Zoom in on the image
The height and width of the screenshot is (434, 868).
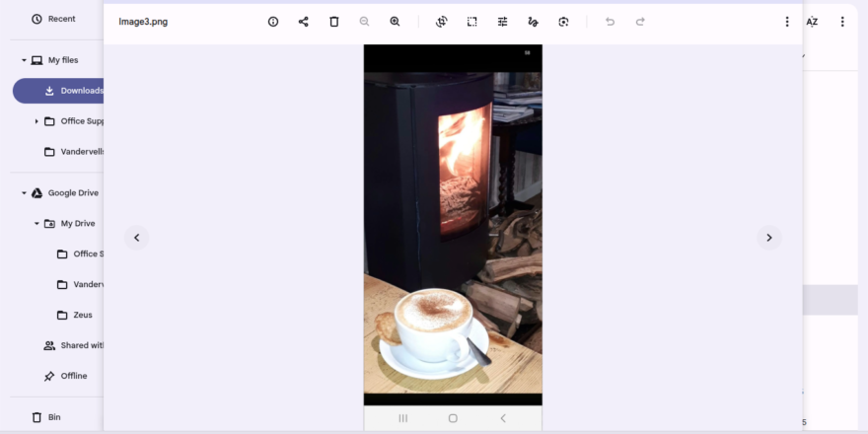click(395, 22)
